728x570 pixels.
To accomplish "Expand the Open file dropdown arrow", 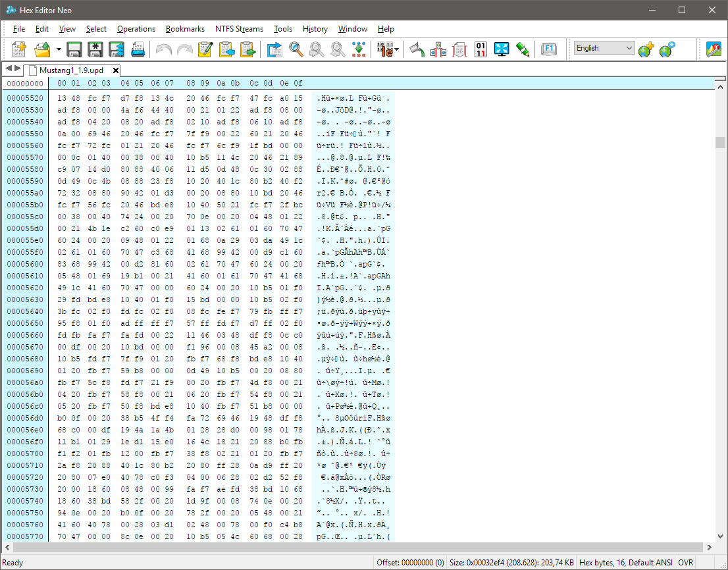I will [59, 49].
